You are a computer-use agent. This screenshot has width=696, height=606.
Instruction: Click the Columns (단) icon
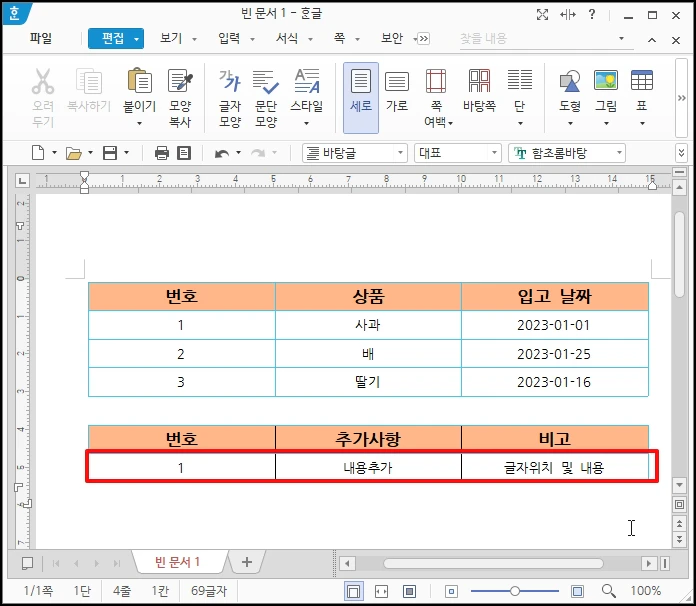click(520, 80)
